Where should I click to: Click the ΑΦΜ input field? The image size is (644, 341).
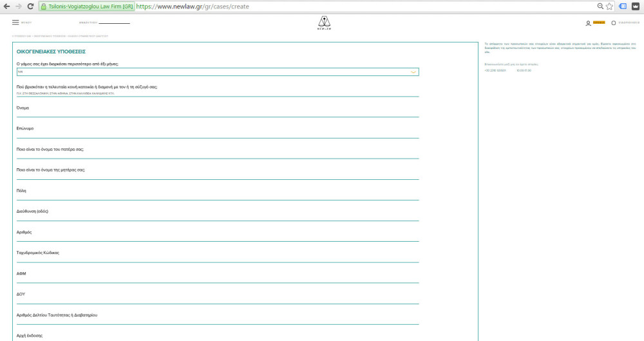(x=218, y=280)
